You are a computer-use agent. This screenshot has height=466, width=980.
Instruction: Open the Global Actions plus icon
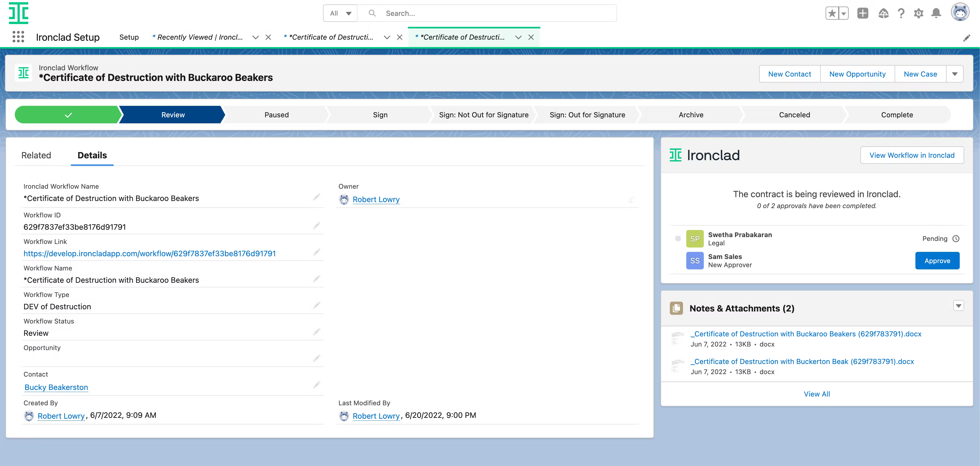863,13
